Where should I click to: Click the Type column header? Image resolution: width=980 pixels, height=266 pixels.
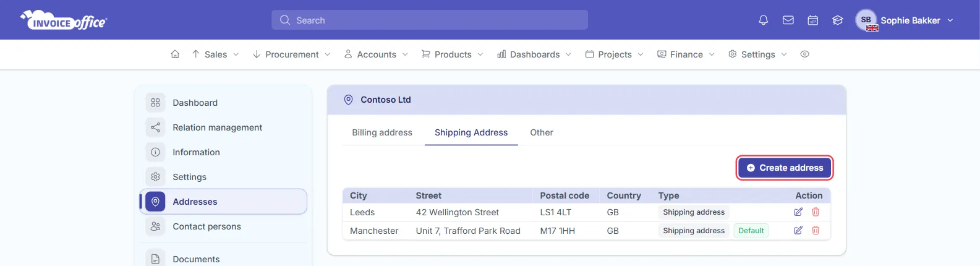[669, 195]
